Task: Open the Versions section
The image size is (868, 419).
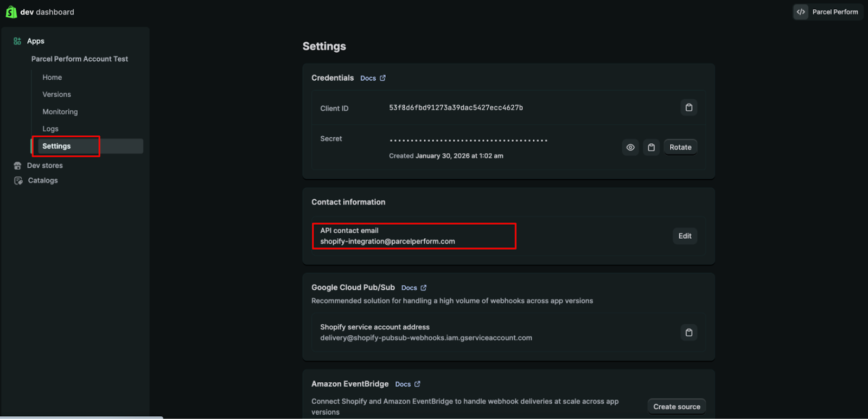Action: (56, 94)
